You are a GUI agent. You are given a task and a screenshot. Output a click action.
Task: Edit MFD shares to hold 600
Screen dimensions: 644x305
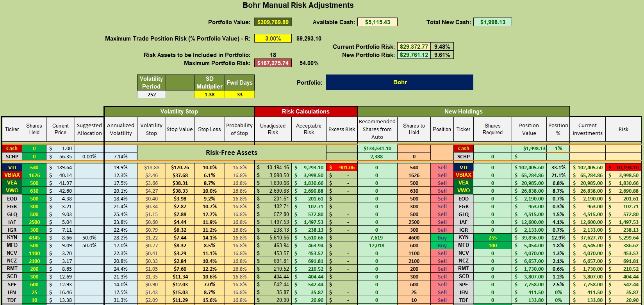tap(414, 245)
